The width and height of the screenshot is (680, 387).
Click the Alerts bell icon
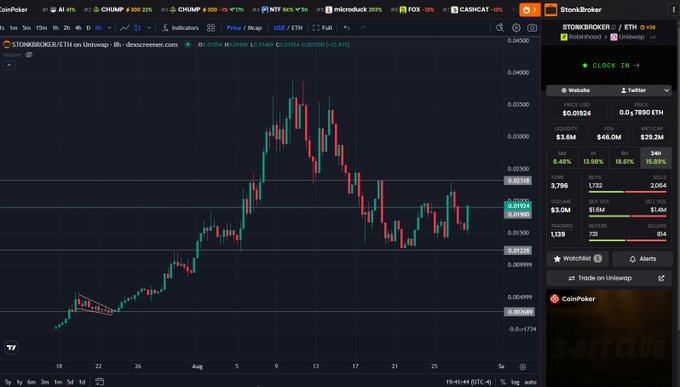tap(632, 259)
